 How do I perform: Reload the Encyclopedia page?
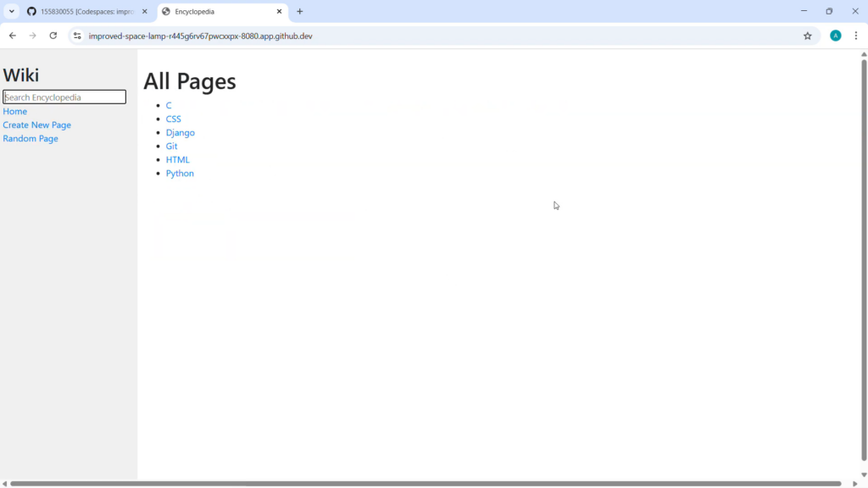point(53,36)
